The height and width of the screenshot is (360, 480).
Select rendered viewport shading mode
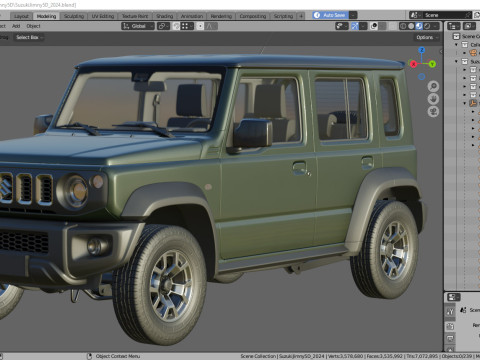(427, 26)
